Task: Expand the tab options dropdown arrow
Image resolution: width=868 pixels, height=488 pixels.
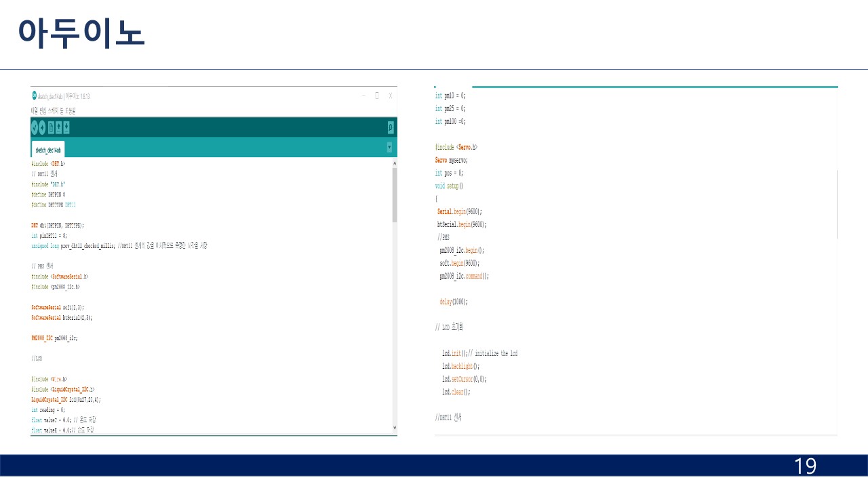Action: 389,147
